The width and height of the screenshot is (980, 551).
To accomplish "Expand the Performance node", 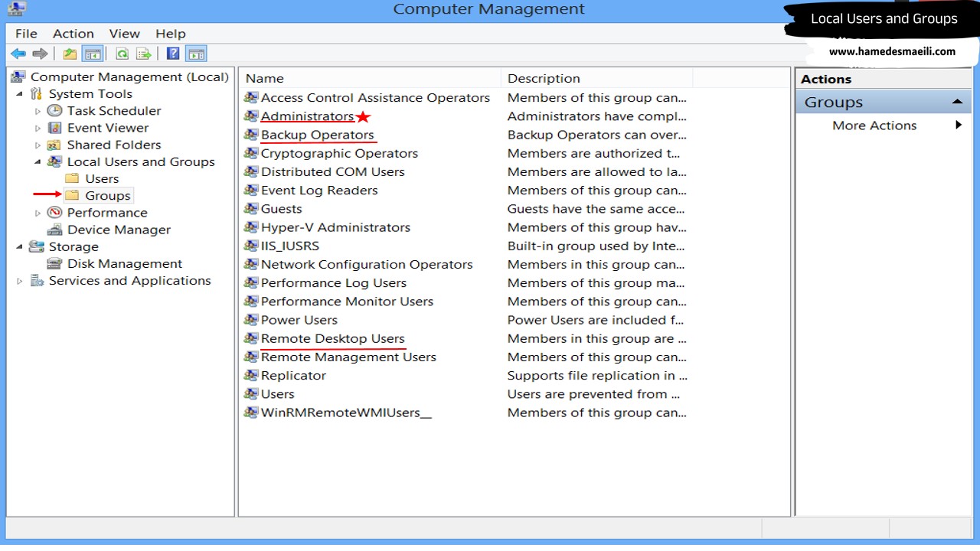I will [38, 213].
